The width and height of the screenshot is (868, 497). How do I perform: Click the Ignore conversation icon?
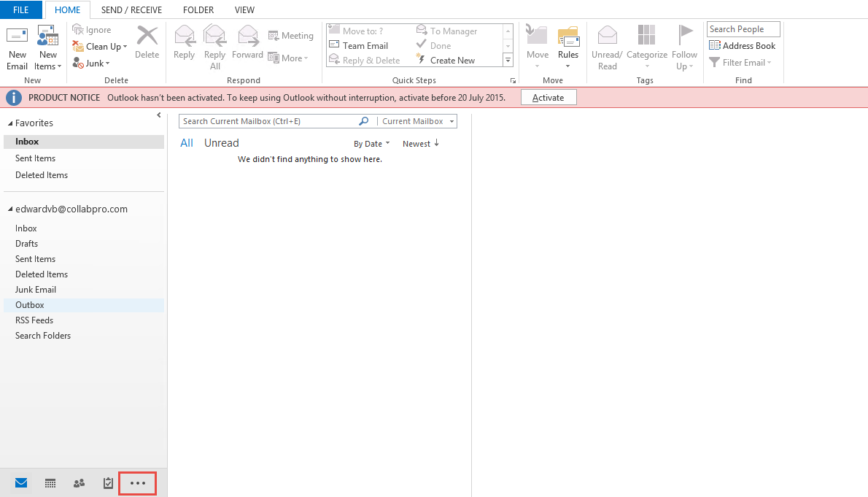click(78, 29)
